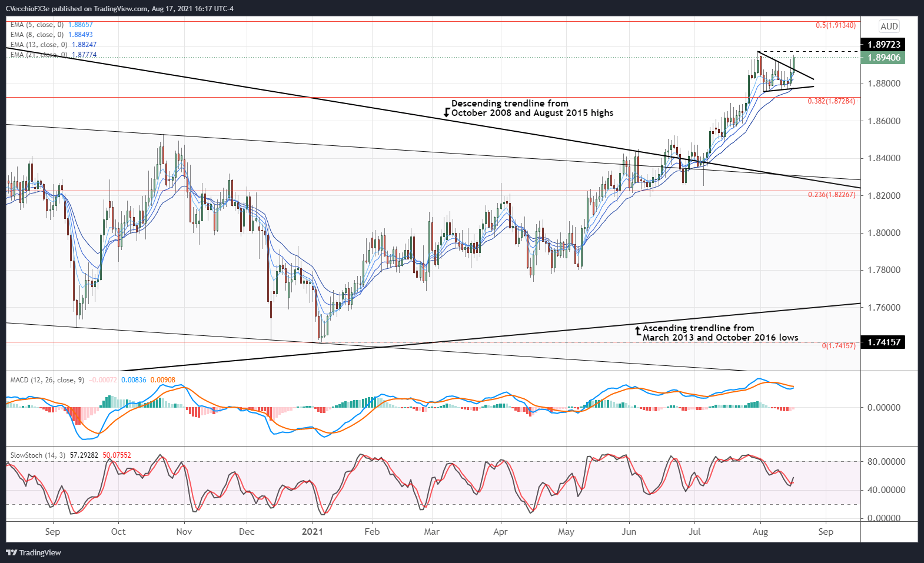Select the EMA (13, close, 0) indicator legend
The image size is (924, 563).
pos(53,45)
